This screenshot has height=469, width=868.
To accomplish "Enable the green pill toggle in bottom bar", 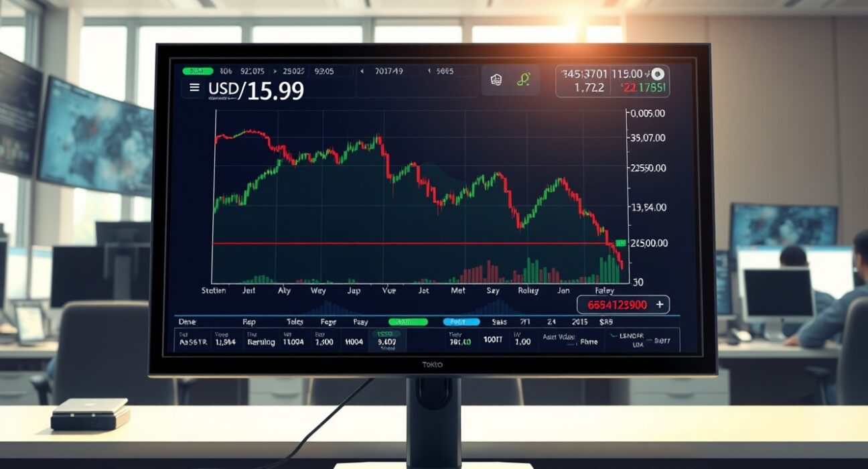I will (407, 322).
